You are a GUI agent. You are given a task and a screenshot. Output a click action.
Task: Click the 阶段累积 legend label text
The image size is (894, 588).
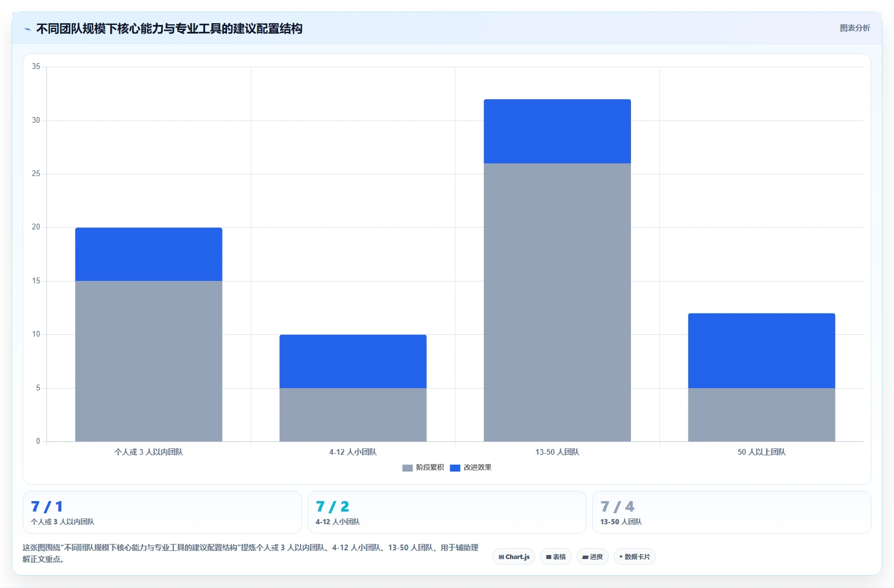pos(430,468)
